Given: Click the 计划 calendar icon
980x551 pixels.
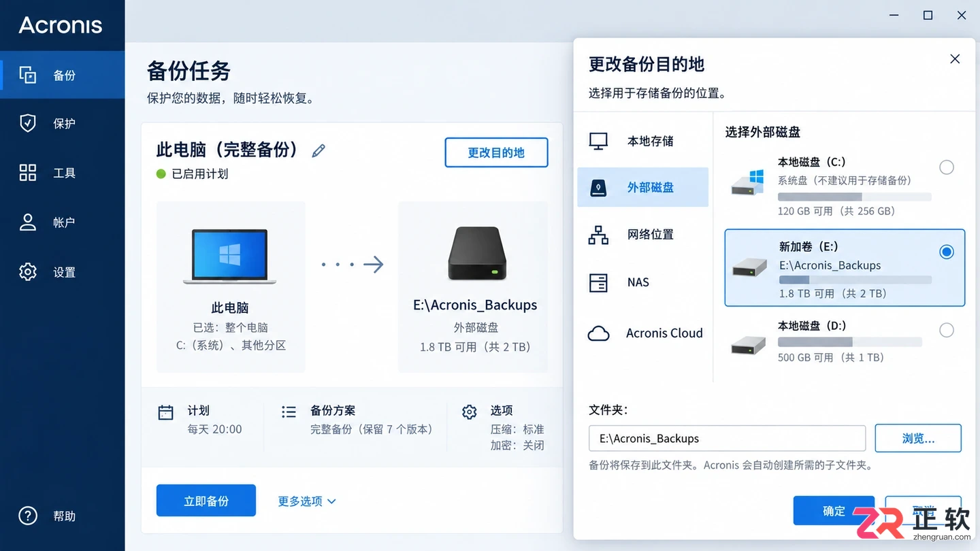Looking at the screenshot, I should pyautogui.click(x=165, y=412).
